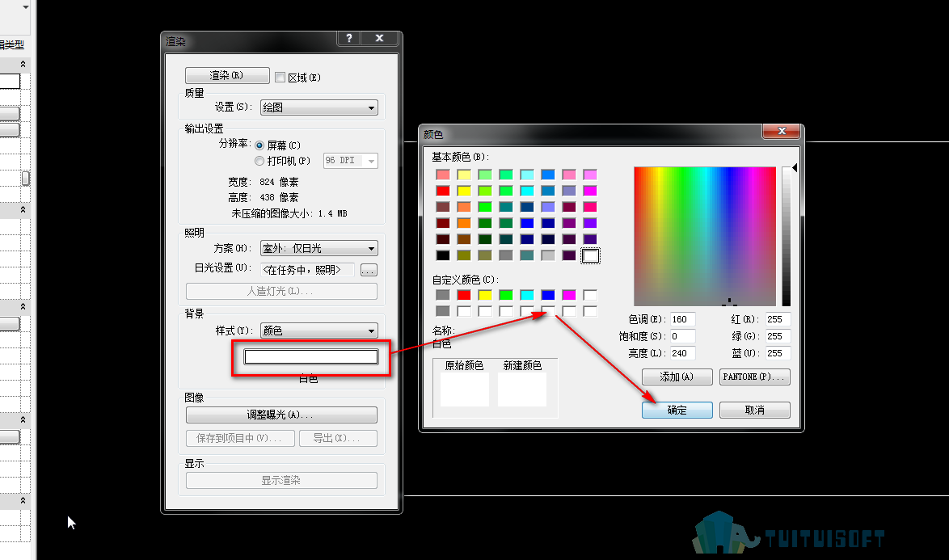
Task: Choose the cyan swatch under 自定义颜色
Action: [x=527, y=295]
